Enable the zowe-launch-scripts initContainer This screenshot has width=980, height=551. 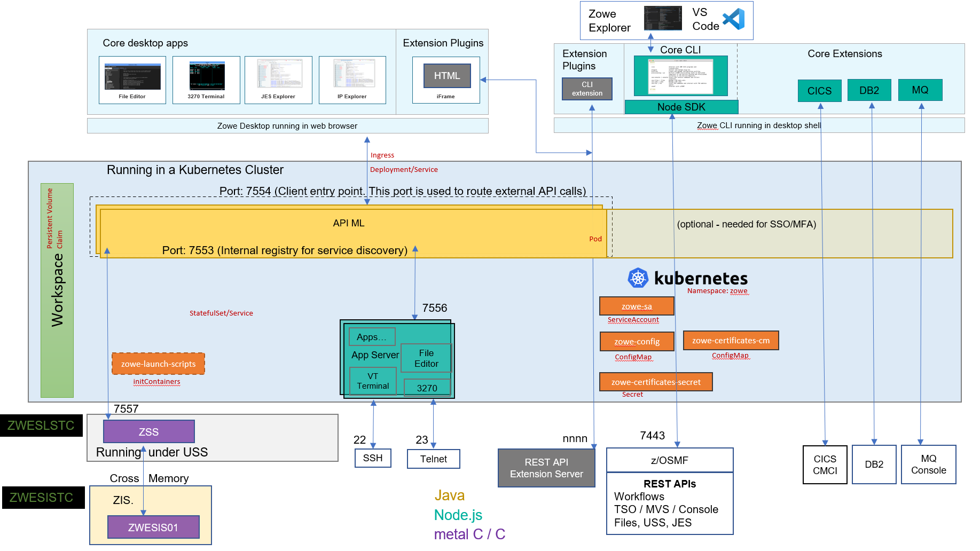[158, 364]
